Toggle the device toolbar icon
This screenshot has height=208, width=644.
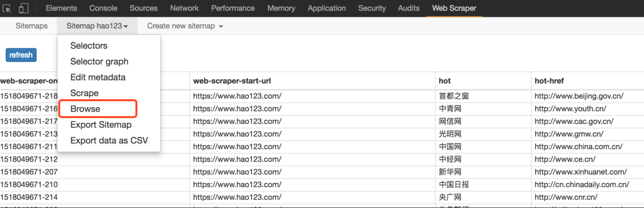pos(23,8)
